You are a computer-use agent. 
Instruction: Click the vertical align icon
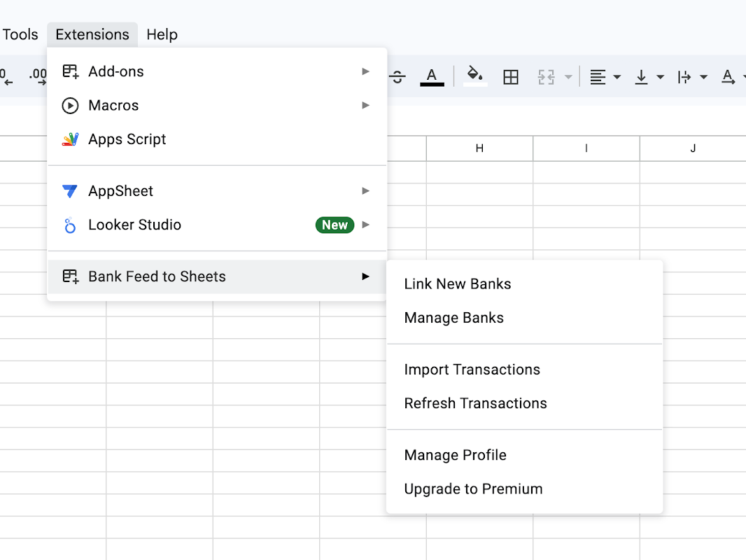tap(641, 76)
